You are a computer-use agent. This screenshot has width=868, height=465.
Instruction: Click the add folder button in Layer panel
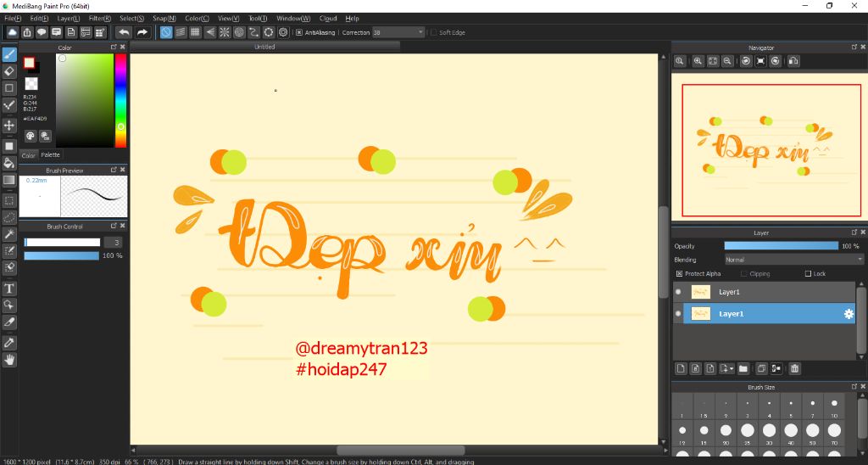pyautogui.click(x=743, y=368)
